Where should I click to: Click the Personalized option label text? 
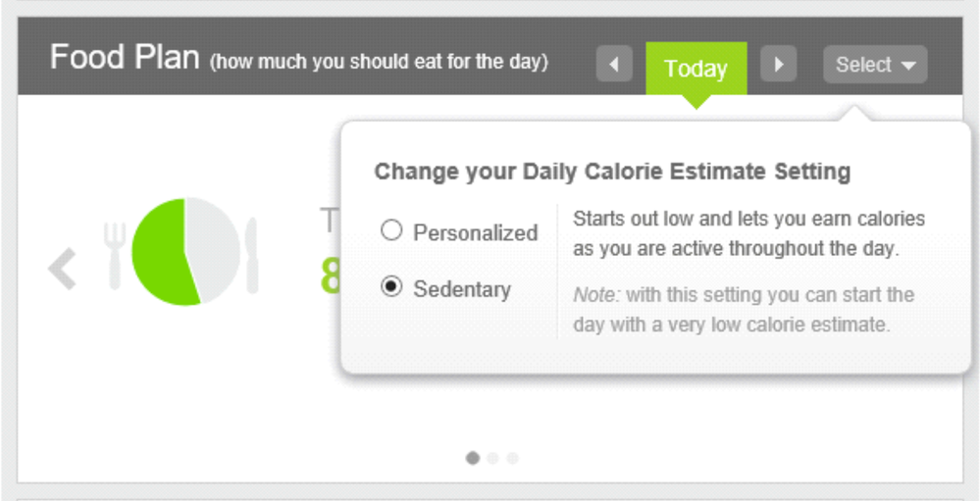(x=476, y=233)
